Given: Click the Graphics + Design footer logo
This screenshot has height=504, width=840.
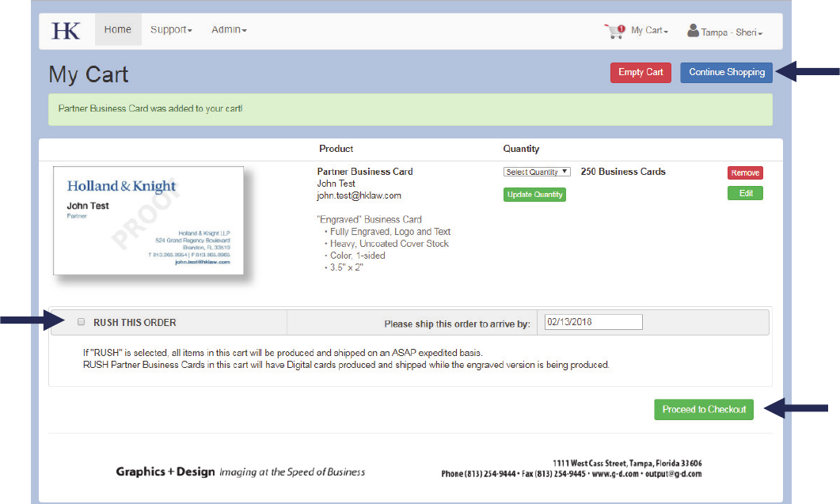Looking at the screenshot, I should pos(241,472).
